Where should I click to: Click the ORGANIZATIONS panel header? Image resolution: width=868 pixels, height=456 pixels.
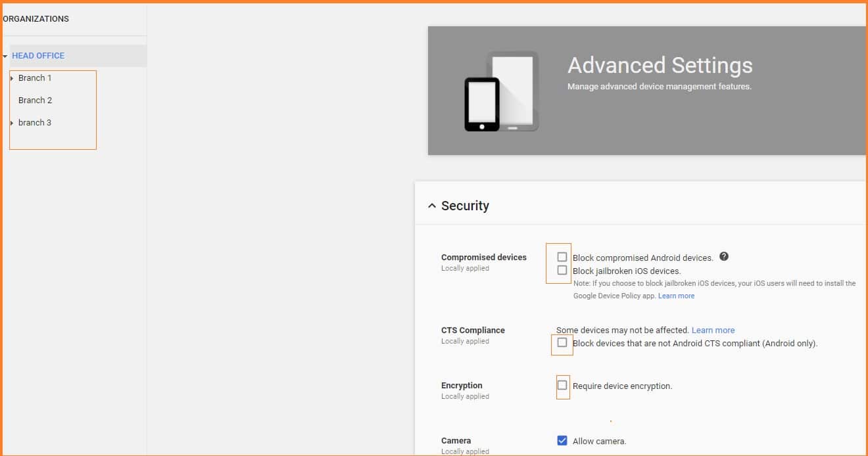pos(36,19)
